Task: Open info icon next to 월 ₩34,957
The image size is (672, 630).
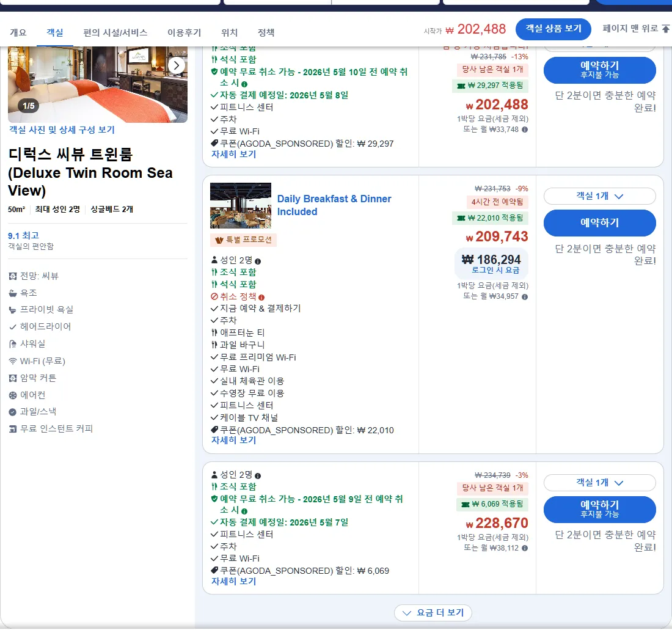Action: pos(525,296)
